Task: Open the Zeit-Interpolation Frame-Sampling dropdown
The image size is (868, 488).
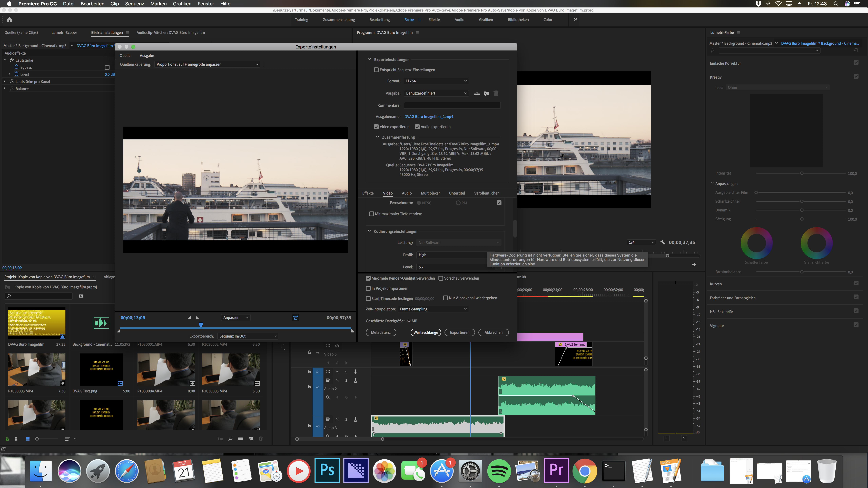Action: pos(433,309)
